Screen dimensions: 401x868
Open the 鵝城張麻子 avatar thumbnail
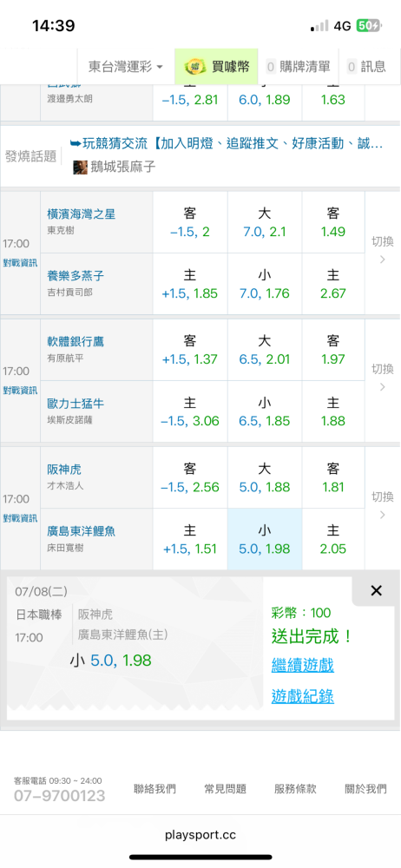(x=81, y=167)
